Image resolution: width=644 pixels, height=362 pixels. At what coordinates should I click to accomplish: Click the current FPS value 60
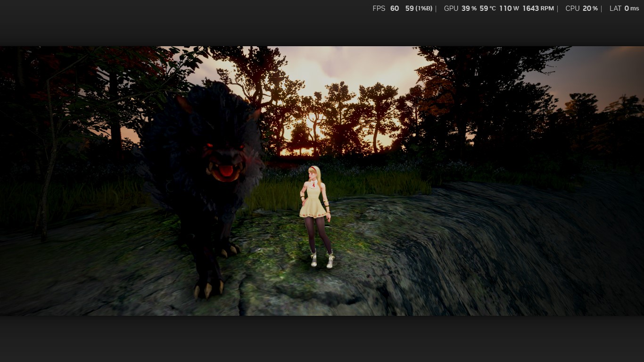(395, 8)
